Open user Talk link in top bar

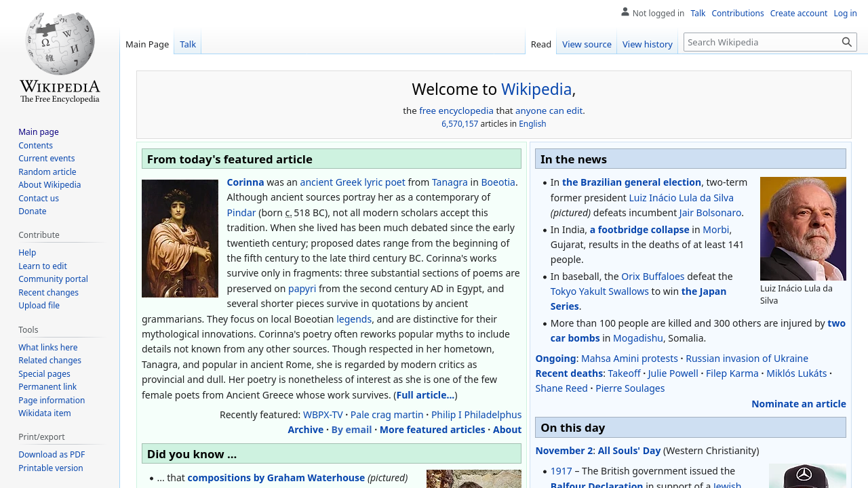coord(698,13)
